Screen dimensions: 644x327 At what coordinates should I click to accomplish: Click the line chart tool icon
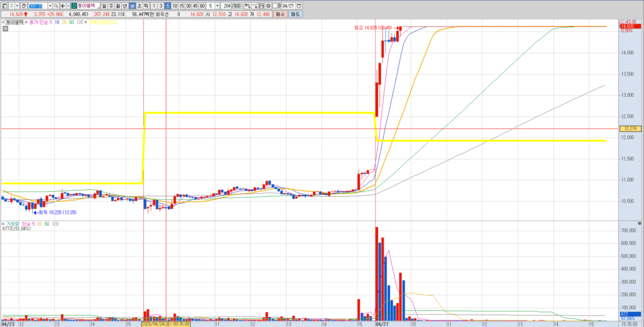(x=255, y=6)
